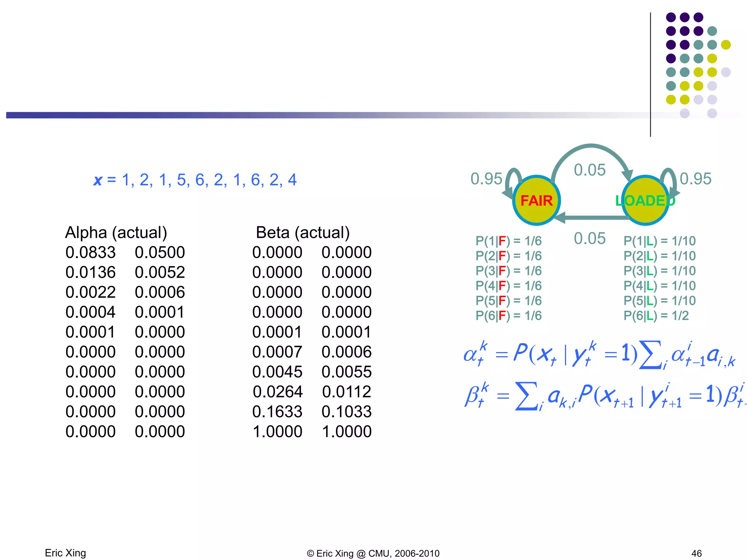Select the observation sequence x line
The width and height of the screenshot is (747, 560).
[195, 180]
